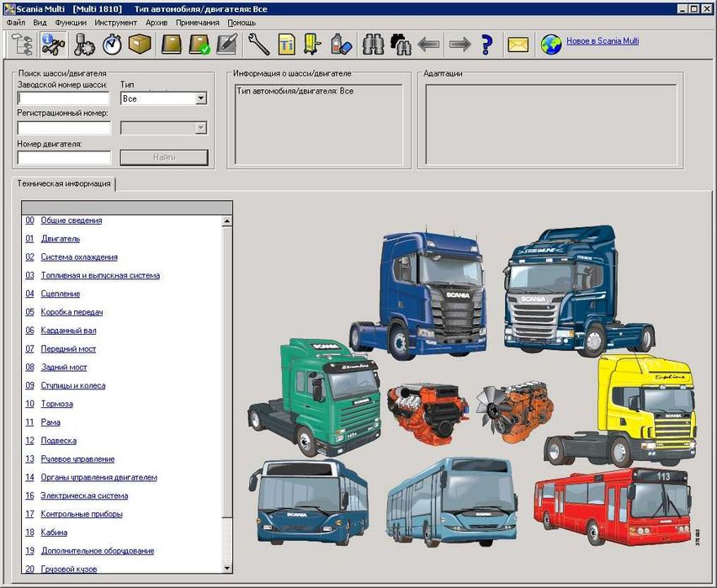Click the gears icon in the toolbar
The width and height of the screenshot is (717, 588).
coord(85,44)
